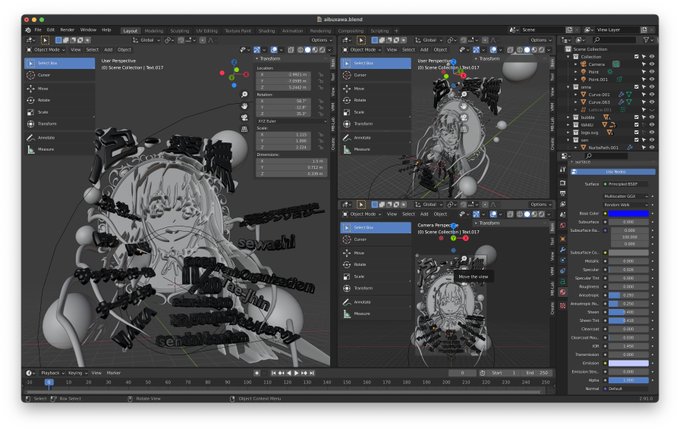Click the Emission color swatch
The width and height of the screenshot is (680, 431).
[628, 363]
